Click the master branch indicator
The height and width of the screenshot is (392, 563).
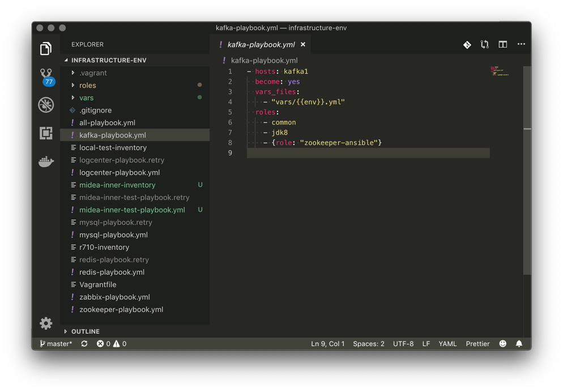[56, 344]
